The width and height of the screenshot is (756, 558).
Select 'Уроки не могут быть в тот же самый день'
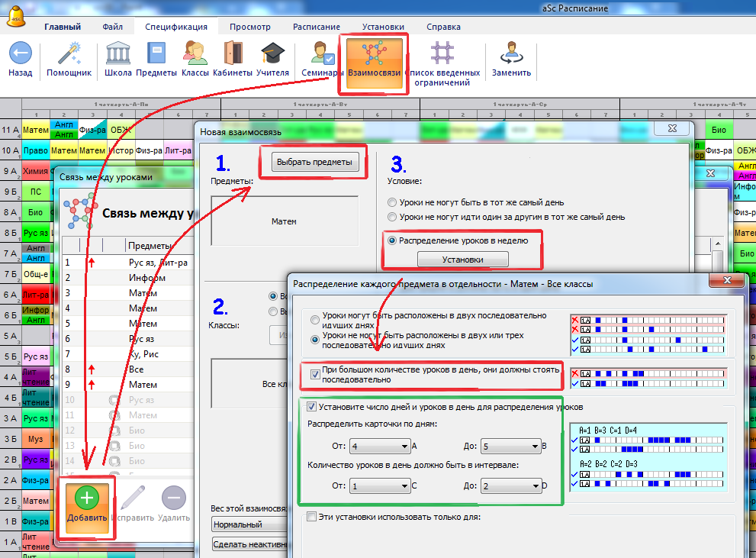(x=392, y=203)
